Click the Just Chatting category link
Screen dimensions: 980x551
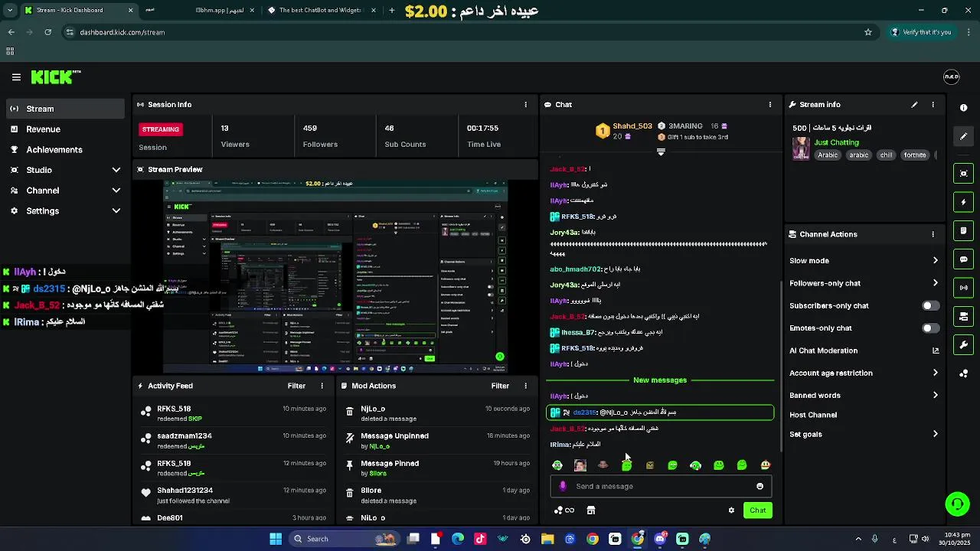[x=836, y=142]
